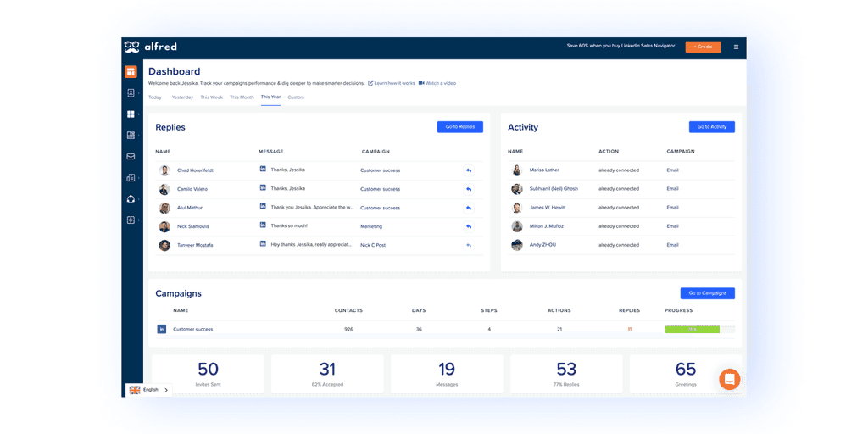Click the four-squares grid icon in sidebar
Screen dimensions: 868x434
tap(131, 114)
